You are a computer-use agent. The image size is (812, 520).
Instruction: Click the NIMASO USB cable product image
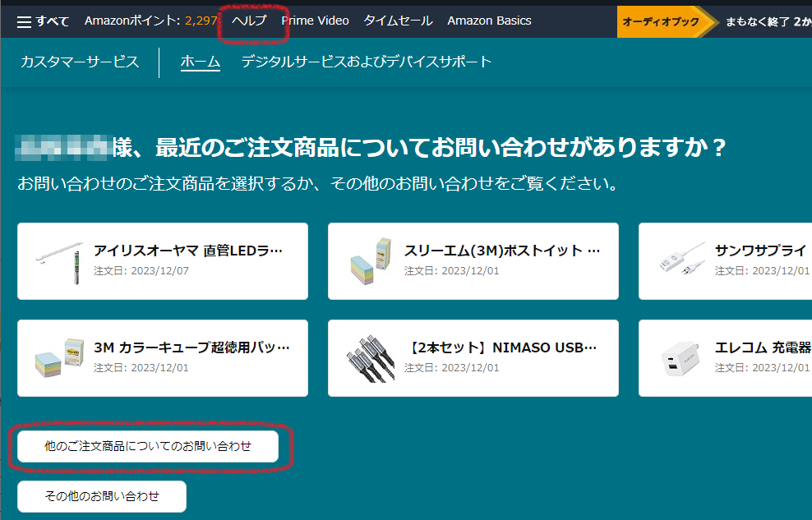371,359
